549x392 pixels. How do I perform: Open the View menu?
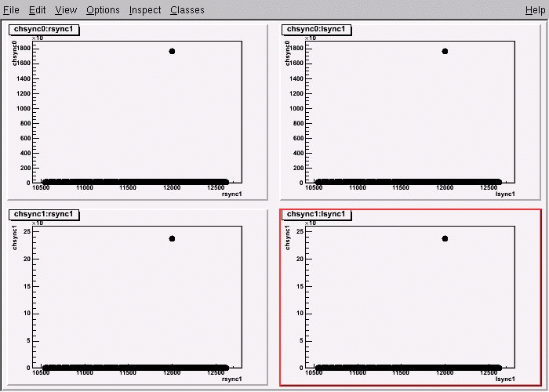(66, 10)
